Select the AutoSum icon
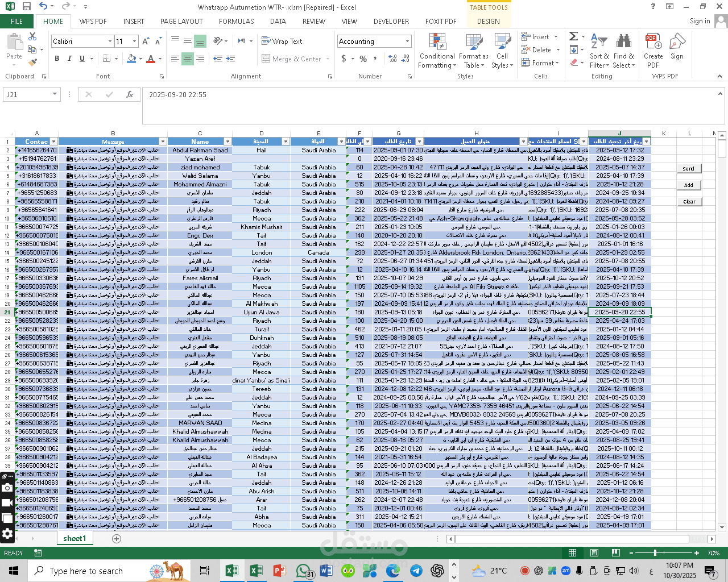Viewport: 728px width, 582px height. point(574,36)
